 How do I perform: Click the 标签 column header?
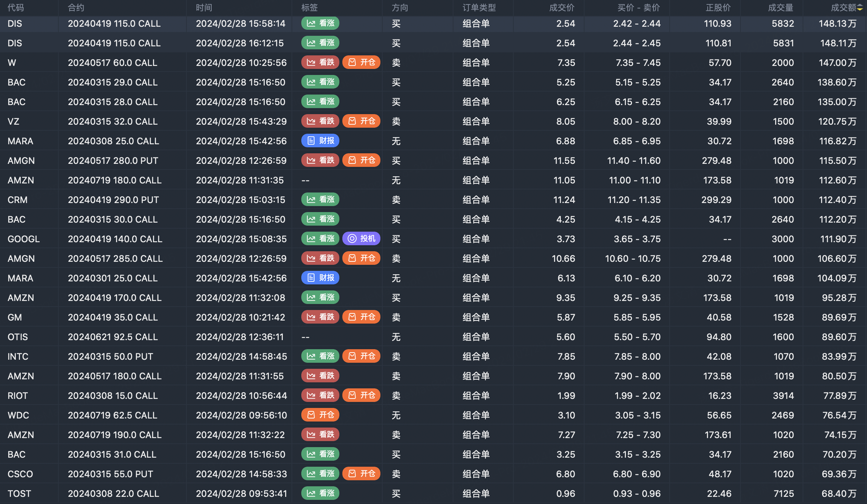coord(309,8)
